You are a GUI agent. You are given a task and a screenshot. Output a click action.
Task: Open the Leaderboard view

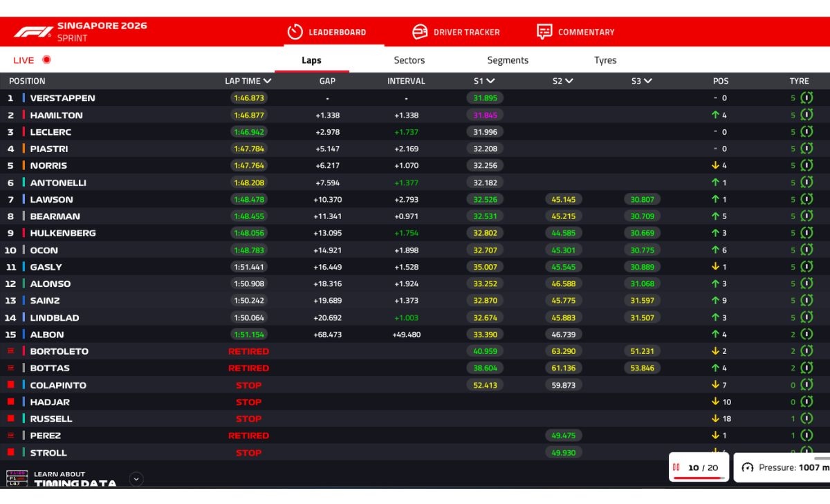click(327, 32)
